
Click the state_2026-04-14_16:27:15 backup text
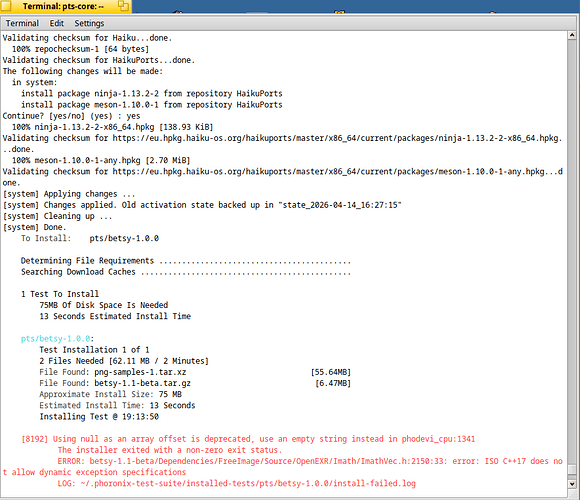click(340, 205)
